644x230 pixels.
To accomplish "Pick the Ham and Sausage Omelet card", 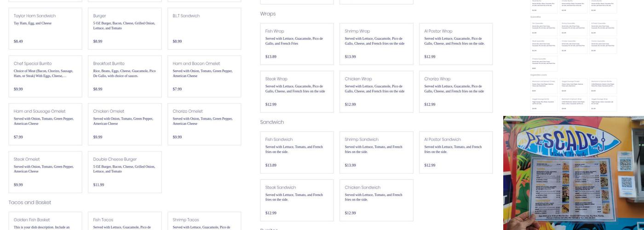I will pyautogui.click(x=45, y=124).
